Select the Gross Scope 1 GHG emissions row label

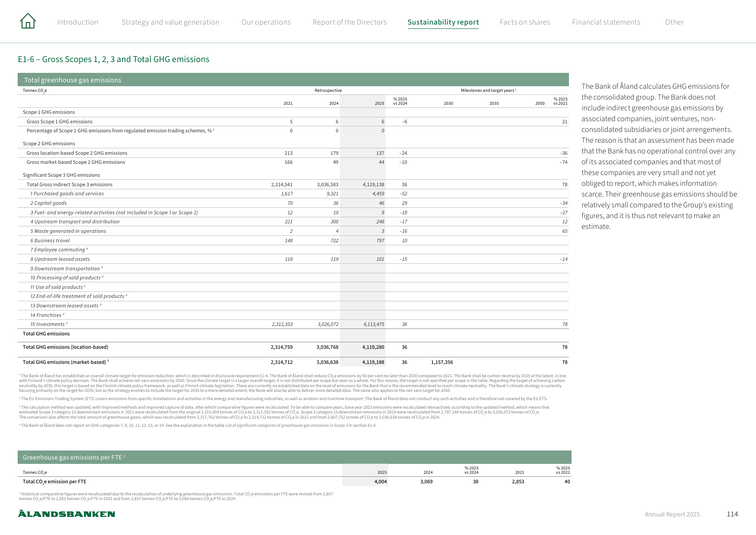[x=59, y=122]
